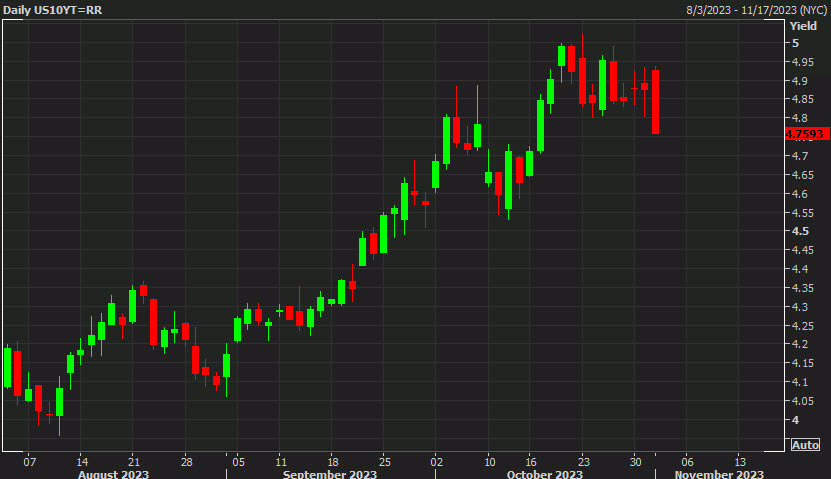The height and width of the screenshot is (479, 831).
Task: Click the 4.25 yield axis label
Action: (x=802, y=326)
